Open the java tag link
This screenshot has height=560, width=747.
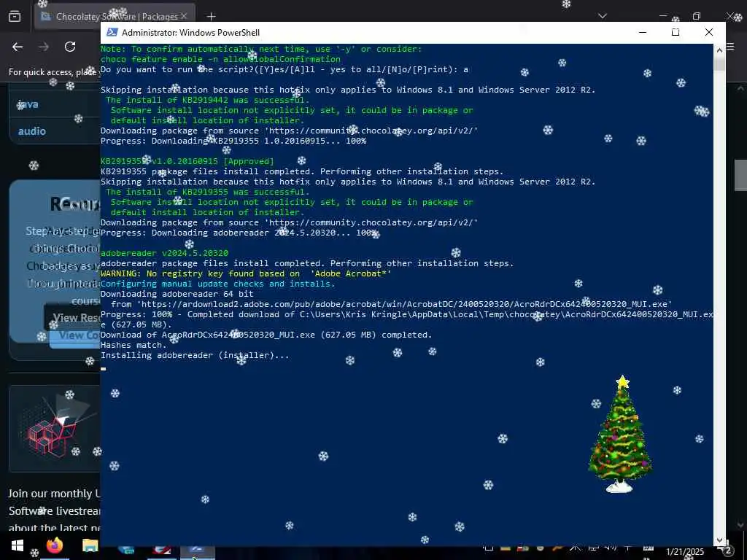[28, 104]
